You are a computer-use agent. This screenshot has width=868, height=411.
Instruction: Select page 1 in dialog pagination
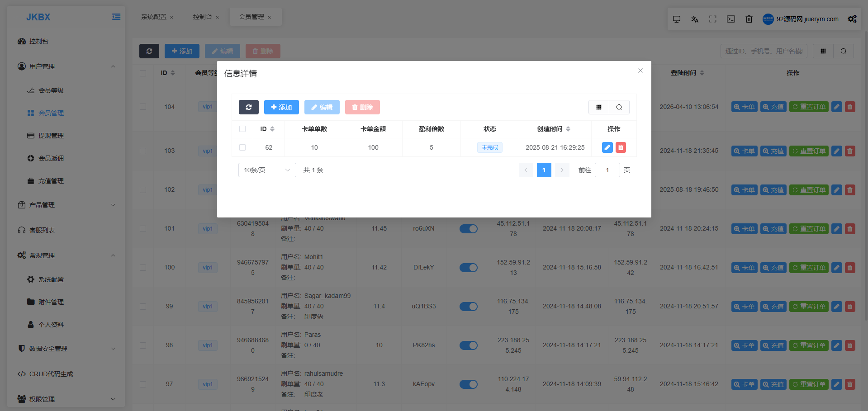coord(544,170)
